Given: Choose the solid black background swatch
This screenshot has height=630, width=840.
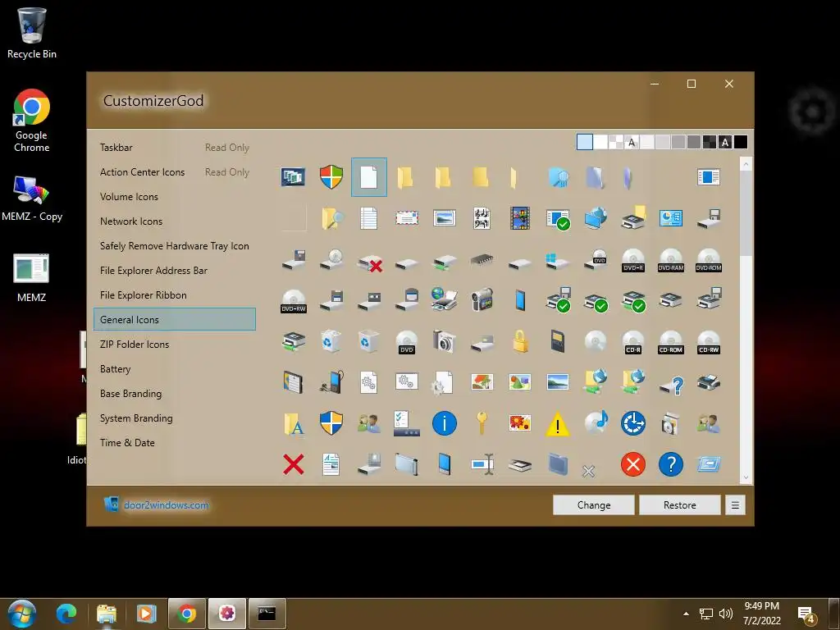Looking at the screenshot, I should tap(741, 142).
